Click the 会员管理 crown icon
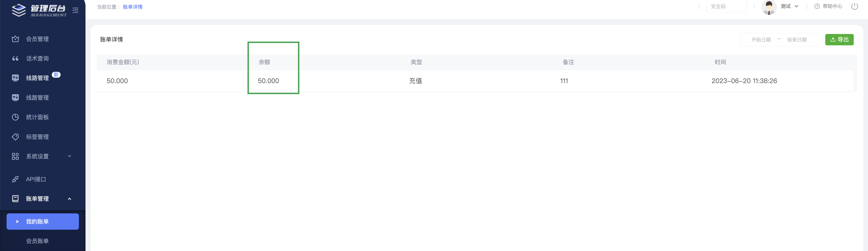This screenshot has width=868, height=251. (x=15, y=39)
